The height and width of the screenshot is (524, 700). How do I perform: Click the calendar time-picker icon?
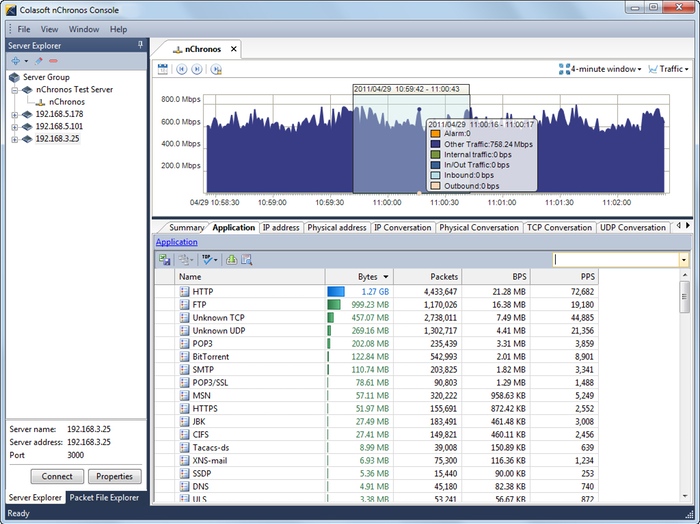coord(163,69)
